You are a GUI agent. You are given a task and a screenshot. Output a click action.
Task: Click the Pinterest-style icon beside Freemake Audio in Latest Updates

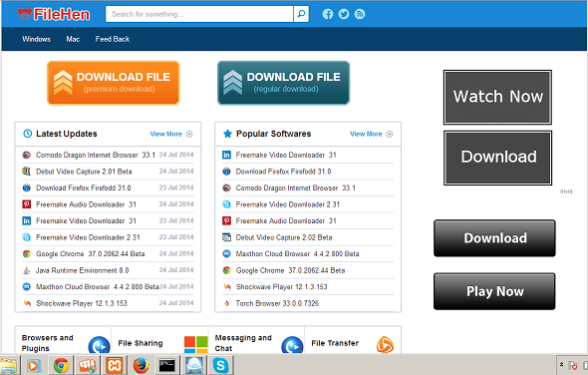[26, 204]
